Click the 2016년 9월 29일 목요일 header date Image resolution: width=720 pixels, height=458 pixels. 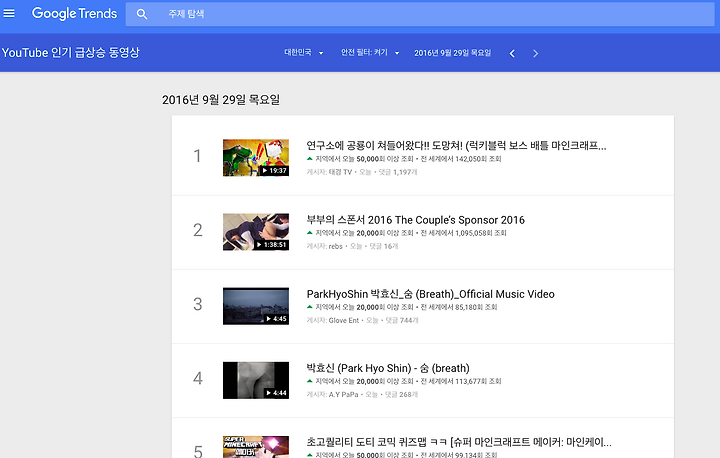click(452, 53)
